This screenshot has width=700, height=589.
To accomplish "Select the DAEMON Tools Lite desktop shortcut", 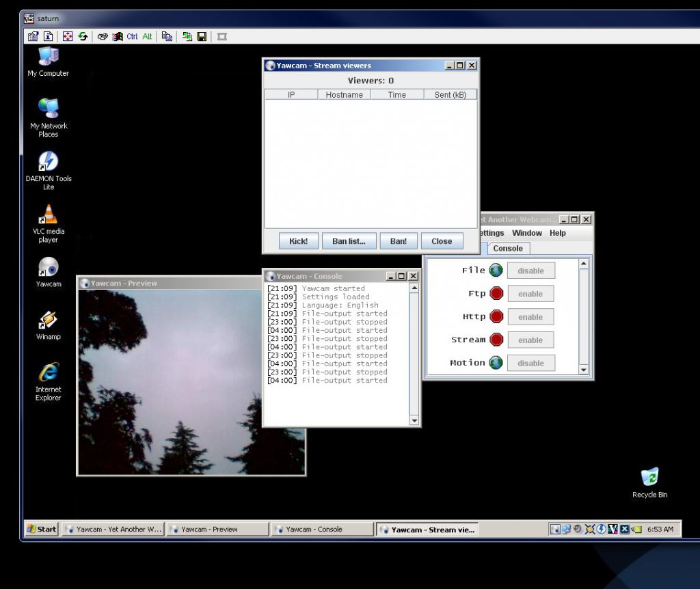I will pos(49,170).
